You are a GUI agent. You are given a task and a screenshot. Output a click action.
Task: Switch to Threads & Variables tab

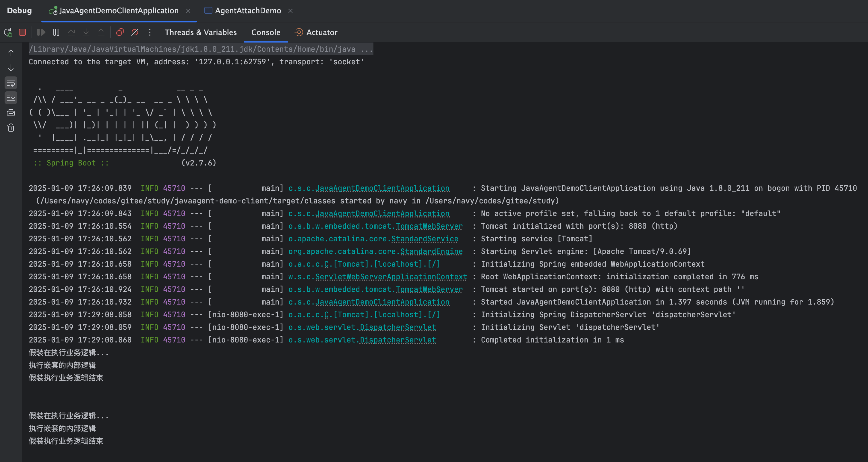coord(200,32)
